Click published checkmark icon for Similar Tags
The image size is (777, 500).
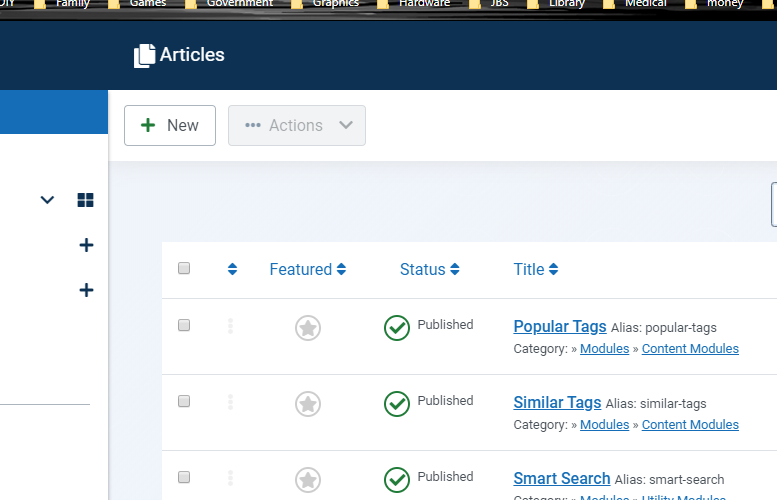pos(397,404)
